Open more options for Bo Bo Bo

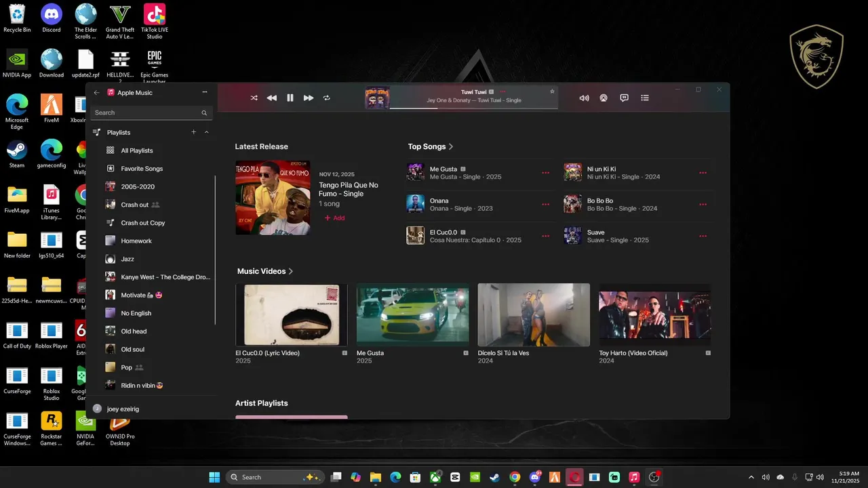pos(703,204)
